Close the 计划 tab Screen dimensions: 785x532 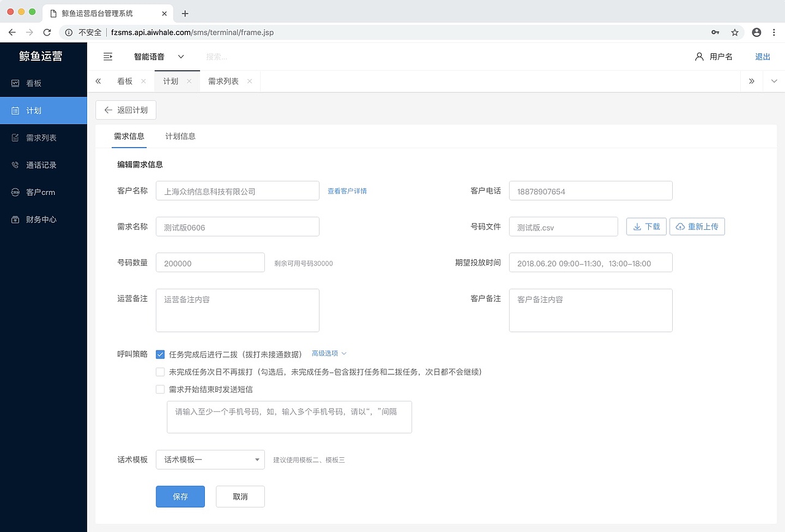(x=189, y=81)
